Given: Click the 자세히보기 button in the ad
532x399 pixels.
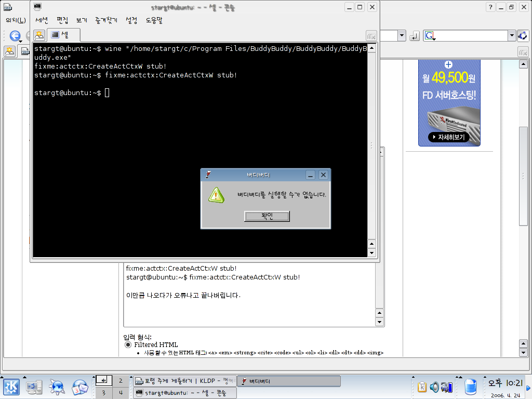Looking at the screenshot, I should pos(448,137).
